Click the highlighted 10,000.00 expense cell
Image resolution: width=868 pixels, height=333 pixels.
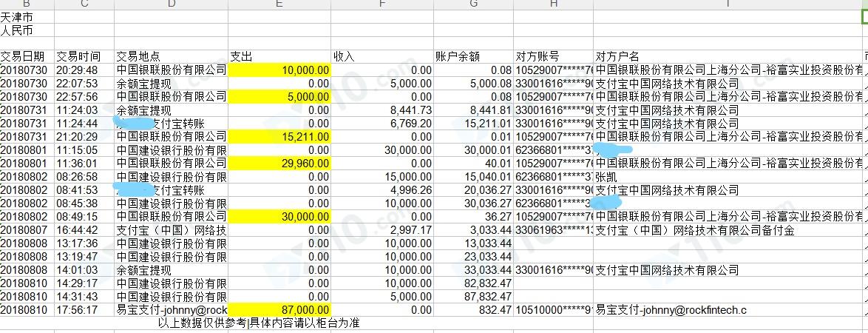[279, 70]
